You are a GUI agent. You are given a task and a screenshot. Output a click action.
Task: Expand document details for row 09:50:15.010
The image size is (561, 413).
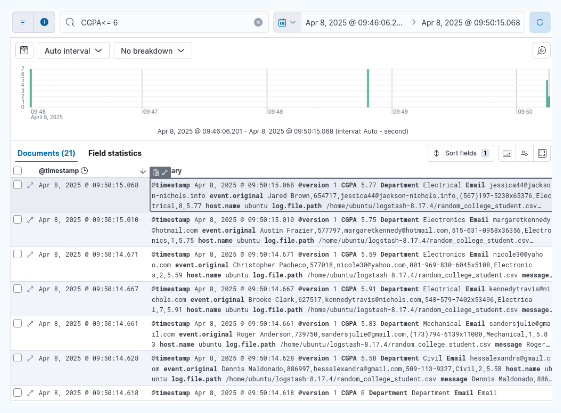30,220
